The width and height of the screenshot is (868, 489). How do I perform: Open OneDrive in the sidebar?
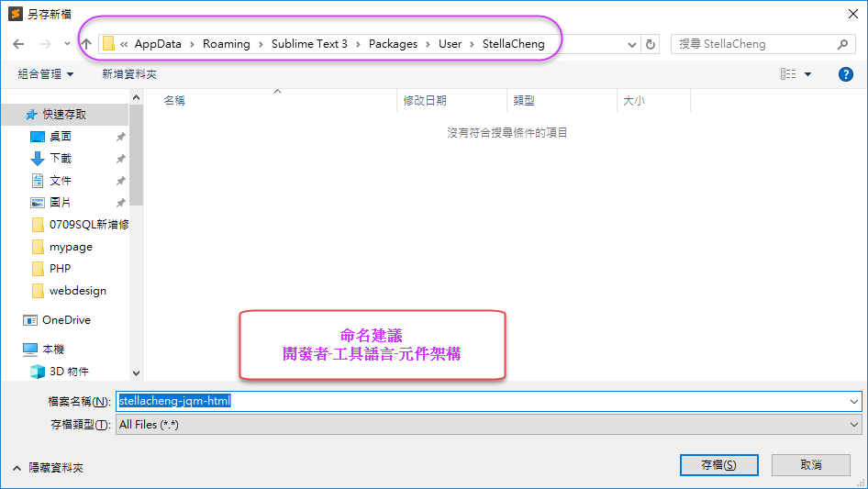(x=66, y=320)
